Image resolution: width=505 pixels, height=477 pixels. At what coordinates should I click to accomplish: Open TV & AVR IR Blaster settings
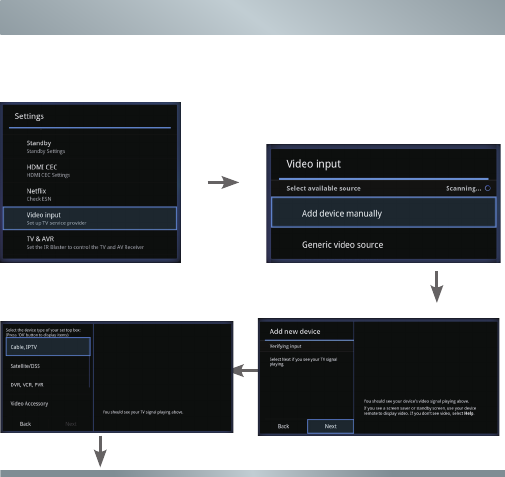[90, 243]
